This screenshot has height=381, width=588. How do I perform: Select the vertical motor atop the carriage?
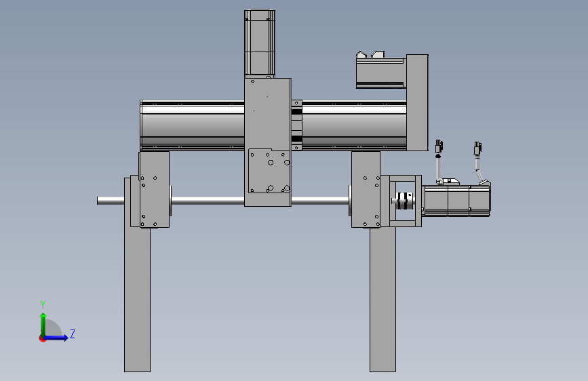click(x=260, y=43)
